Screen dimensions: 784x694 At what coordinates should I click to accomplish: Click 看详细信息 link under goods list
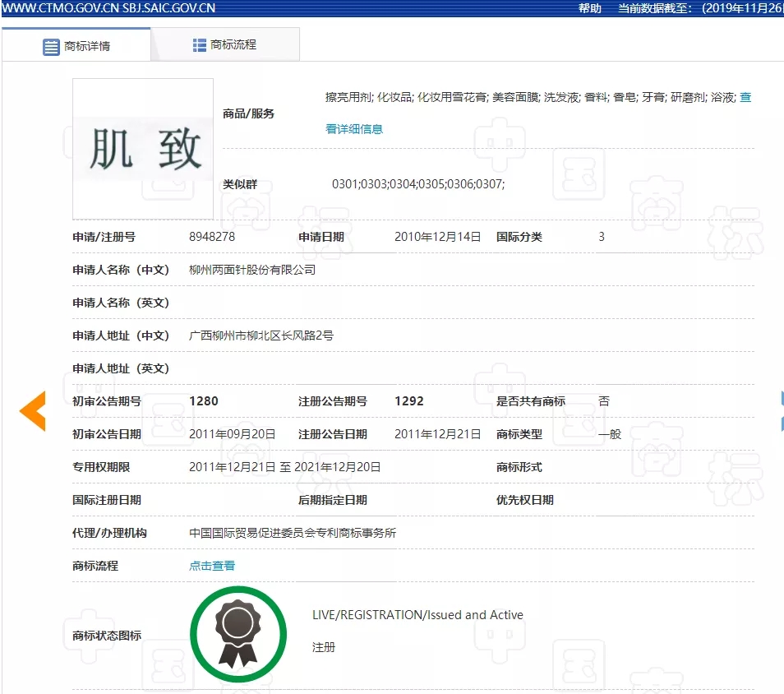[x=354, y=129]
